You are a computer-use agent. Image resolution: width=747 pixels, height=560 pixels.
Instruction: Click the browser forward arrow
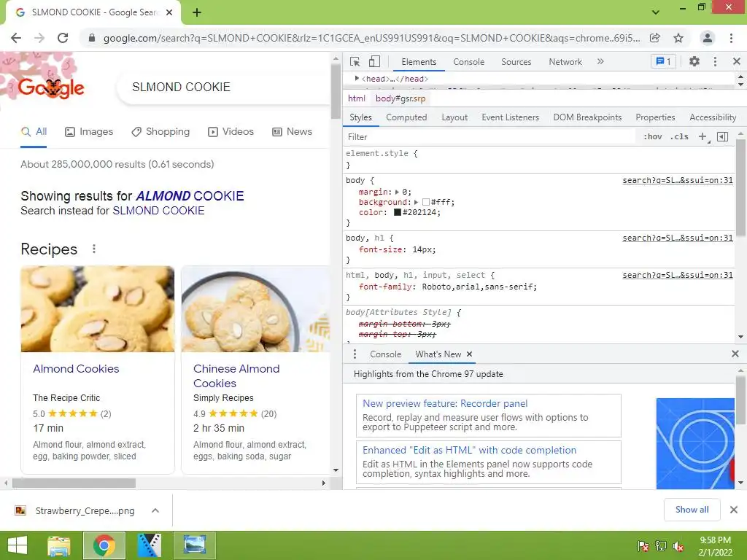[x=39, y=38]
